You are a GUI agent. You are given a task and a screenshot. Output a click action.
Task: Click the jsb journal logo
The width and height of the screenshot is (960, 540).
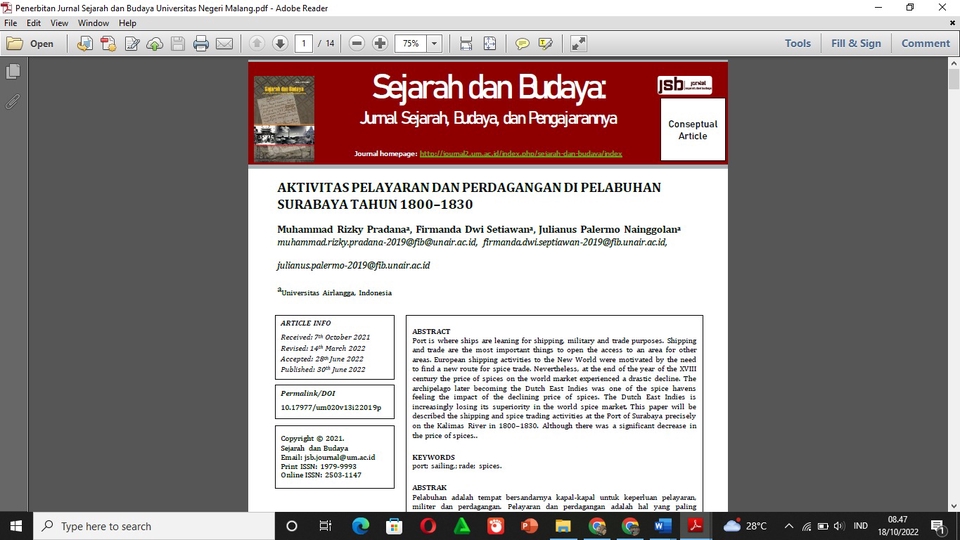[684, 84]
